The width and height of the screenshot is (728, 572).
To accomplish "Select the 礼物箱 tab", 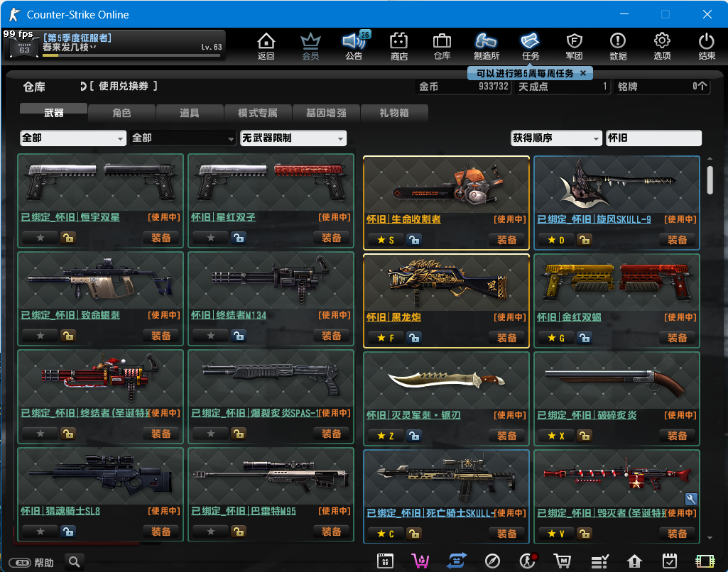I will 393,113.
